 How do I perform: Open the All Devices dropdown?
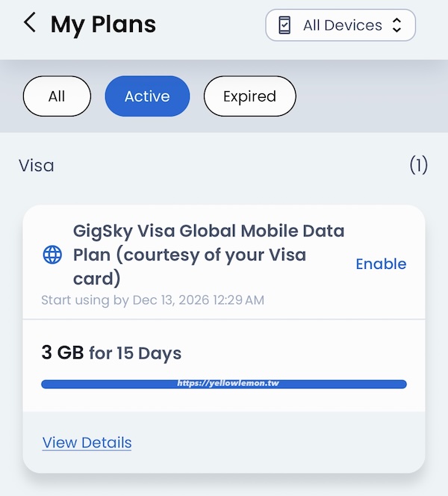tap(340, 25)
